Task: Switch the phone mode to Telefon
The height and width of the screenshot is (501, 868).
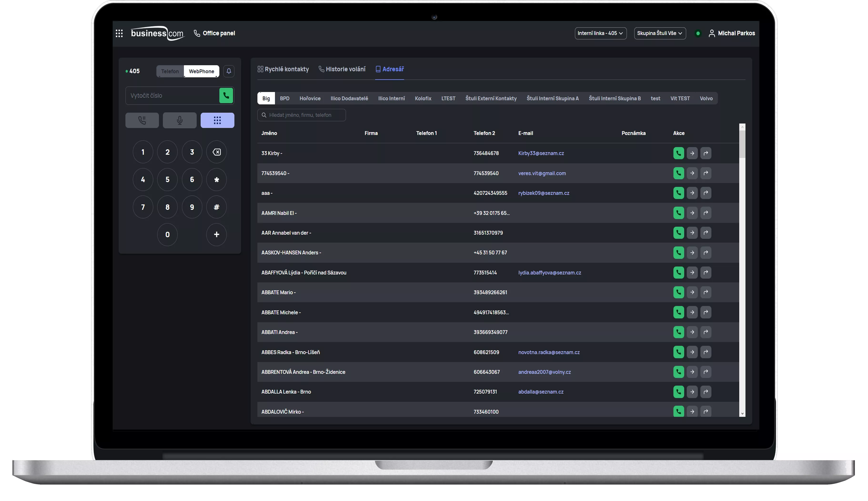Action: point(170,71)
